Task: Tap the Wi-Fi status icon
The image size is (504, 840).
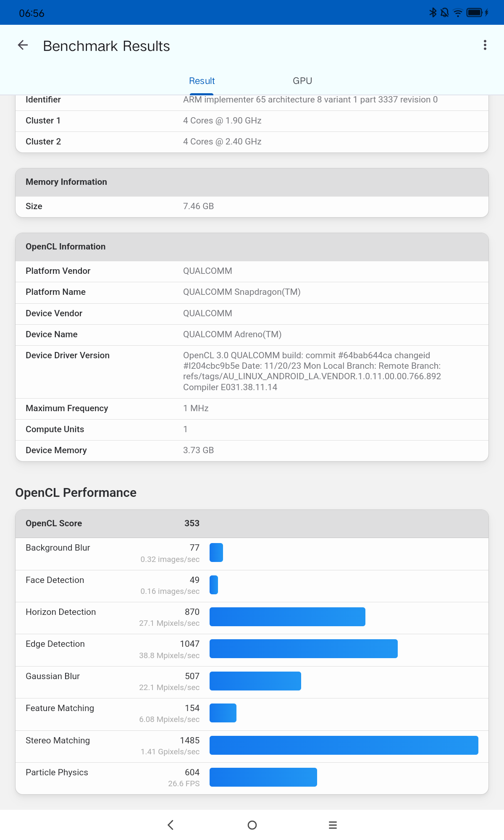Action: pos(458,13)
